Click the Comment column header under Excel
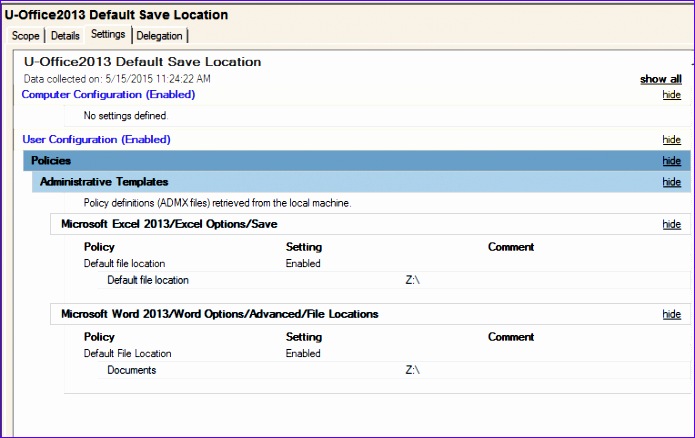This screenshot has width=695, height=438. [x=511, y=247]
